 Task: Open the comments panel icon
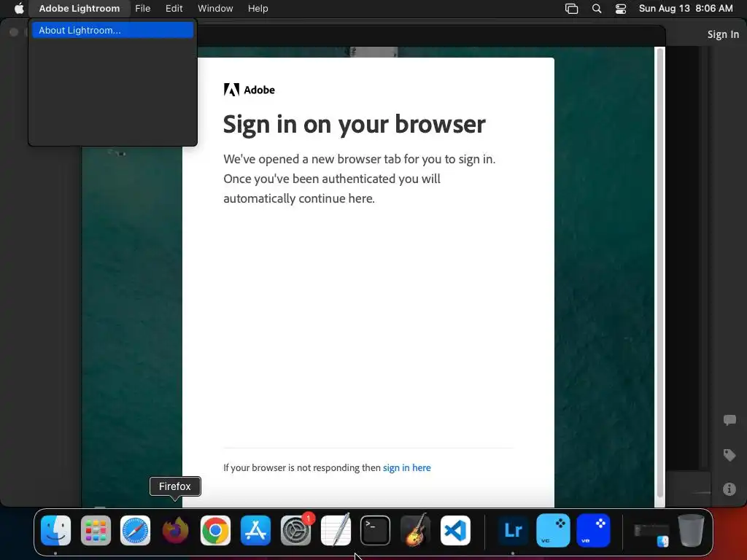pos(729,420)
